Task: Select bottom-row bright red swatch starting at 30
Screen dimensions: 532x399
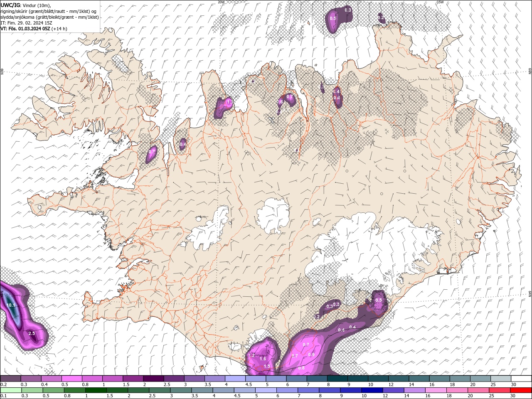Action: pos(521,390)
